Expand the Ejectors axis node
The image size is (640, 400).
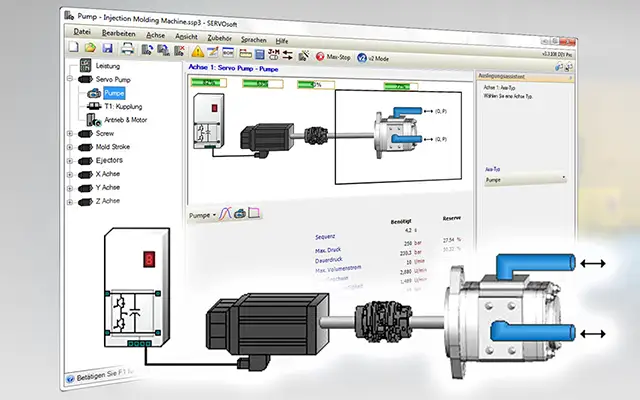pos(70,161)
